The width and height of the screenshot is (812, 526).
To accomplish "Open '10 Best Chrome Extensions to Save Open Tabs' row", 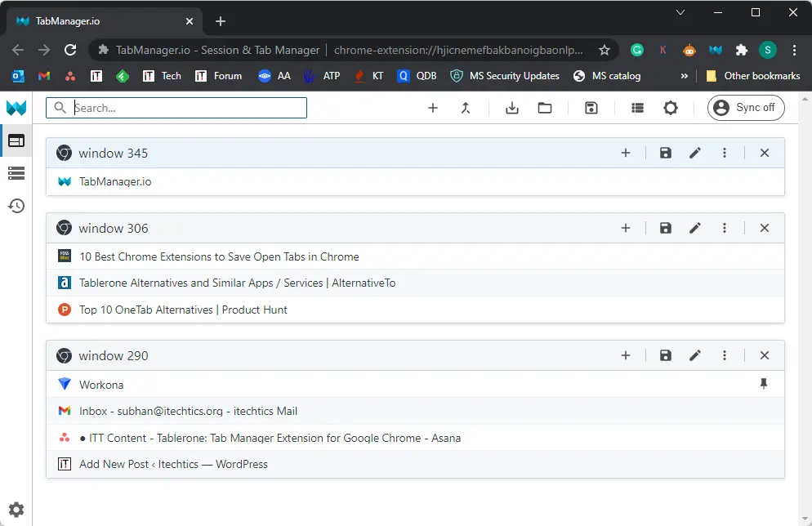I will pyautogui.click(x=415, y=256).
